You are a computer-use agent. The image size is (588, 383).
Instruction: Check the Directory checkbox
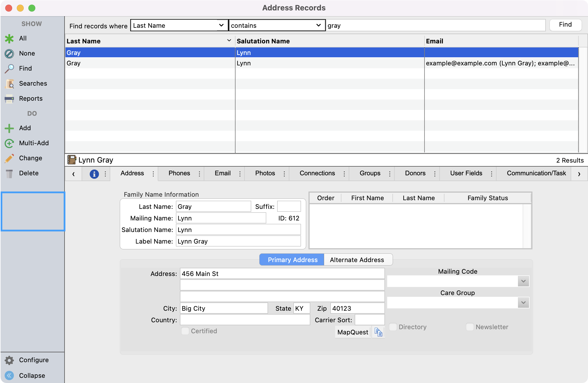pyautogui.click(x=393, y=327)
